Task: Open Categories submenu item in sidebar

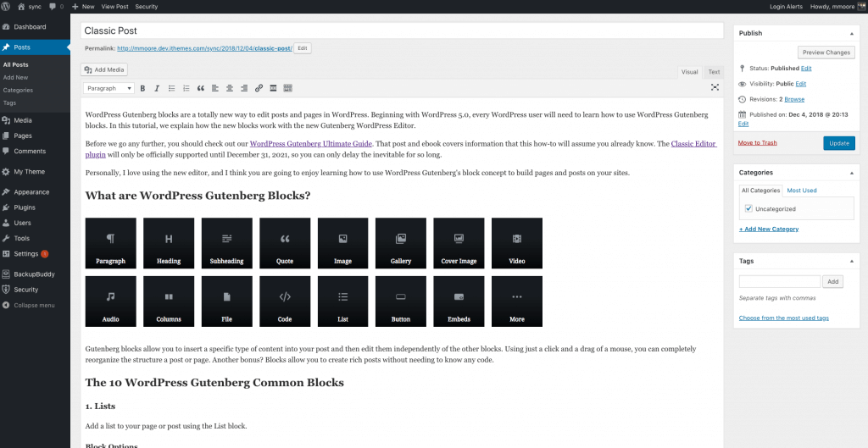Action: tap(18, 90)
